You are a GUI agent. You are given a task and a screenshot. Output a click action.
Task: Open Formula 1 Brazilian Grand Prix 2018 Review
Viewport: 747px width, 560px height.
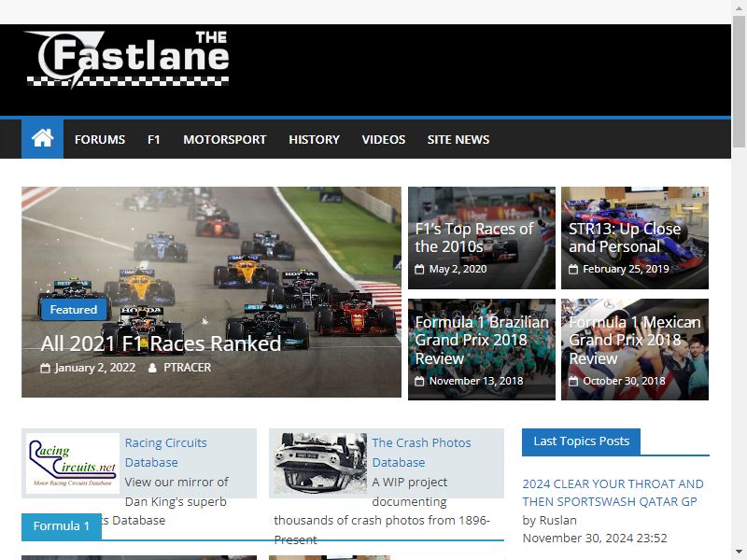coord(482,340)
